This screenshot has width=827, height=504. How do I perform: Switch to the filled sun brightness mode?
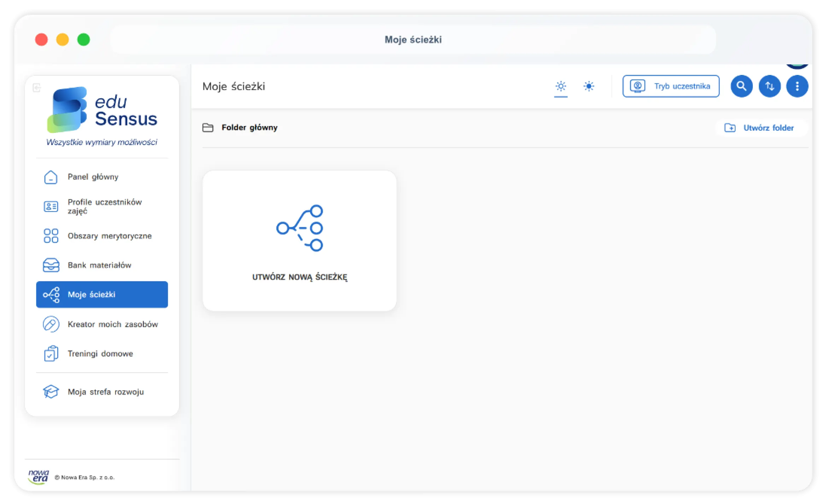589,86
